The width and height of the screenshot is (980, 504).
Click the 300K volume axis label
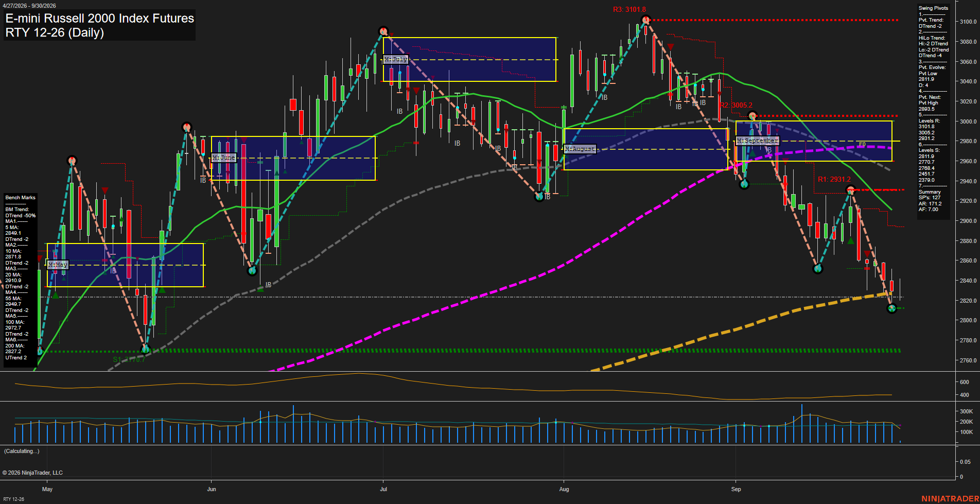pyautogui.click(x=966, y=411)
